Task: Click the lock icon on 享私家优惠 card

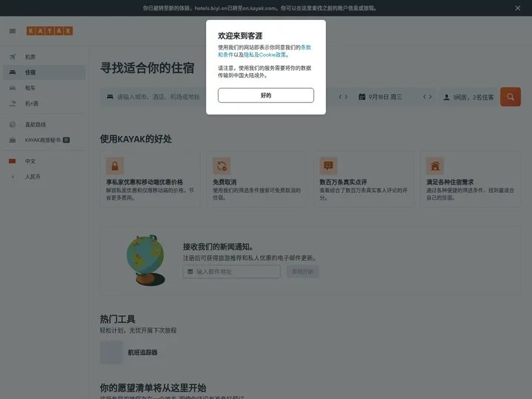Action: tap(115, 166)
